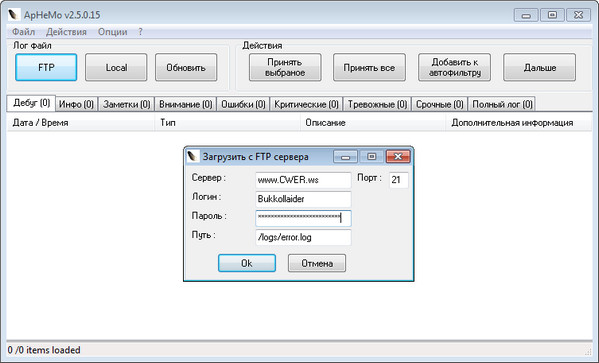Open the question mark help menu
599x363 pixels.
tap(140, 32)
